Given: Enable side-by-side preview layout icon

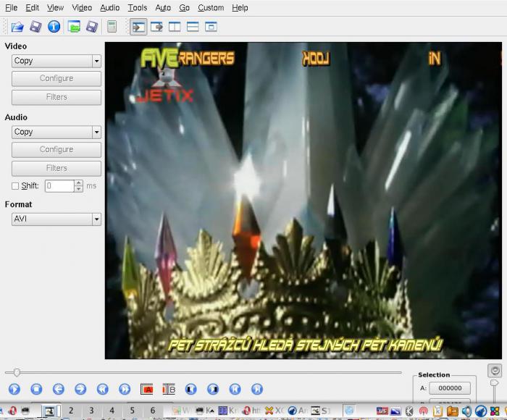Looking at the screenshot, I should (x=175, y=27).
